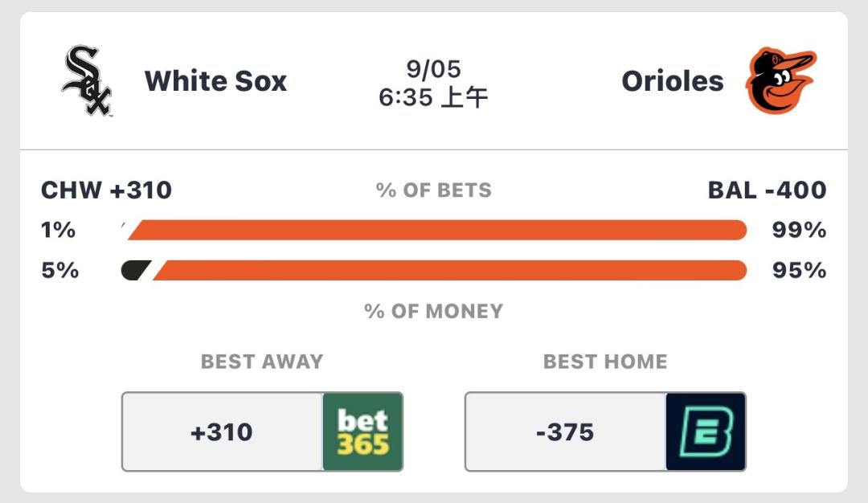Click the CHW +310 moneyline label
The image size is (868, 503).
[106, 190]
